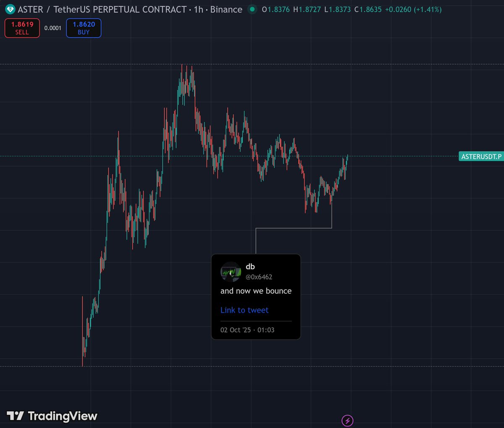Click the blue BUY 1.8620 button
504x428 pixels.
[x=84, y=28]
